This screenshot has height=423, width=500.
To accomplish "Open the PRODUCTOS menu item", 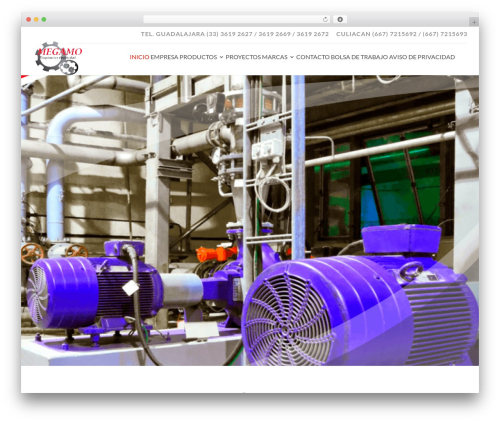I will [x=198, y=57].
